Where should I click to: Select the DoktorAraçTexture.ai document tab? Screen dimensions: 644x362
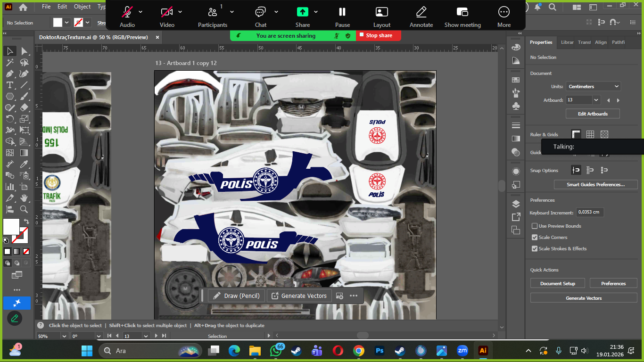coord(93,37)
